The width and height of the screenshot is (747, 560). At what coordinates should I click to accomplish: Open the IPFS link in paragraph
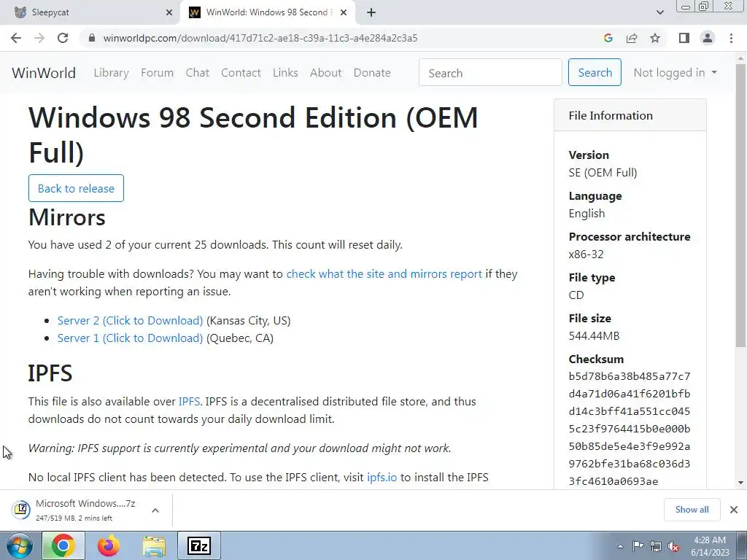[x=189, y=402]
